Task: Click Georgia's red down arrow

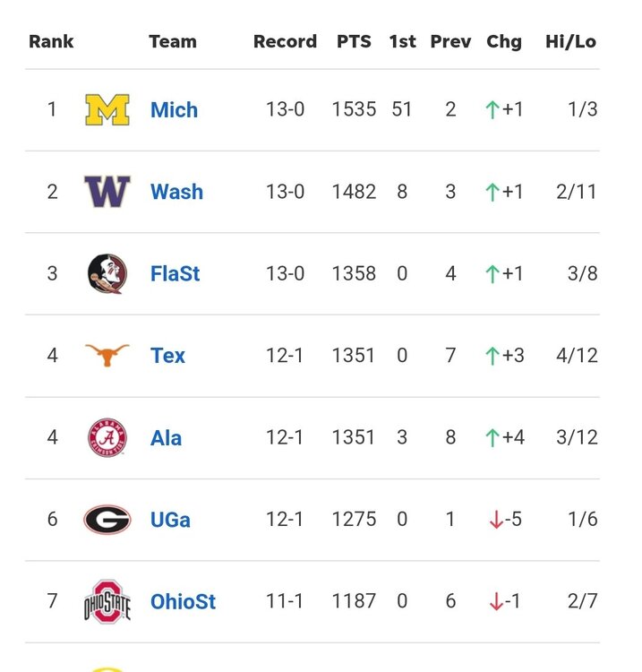Action: click(x=496, y=521)
